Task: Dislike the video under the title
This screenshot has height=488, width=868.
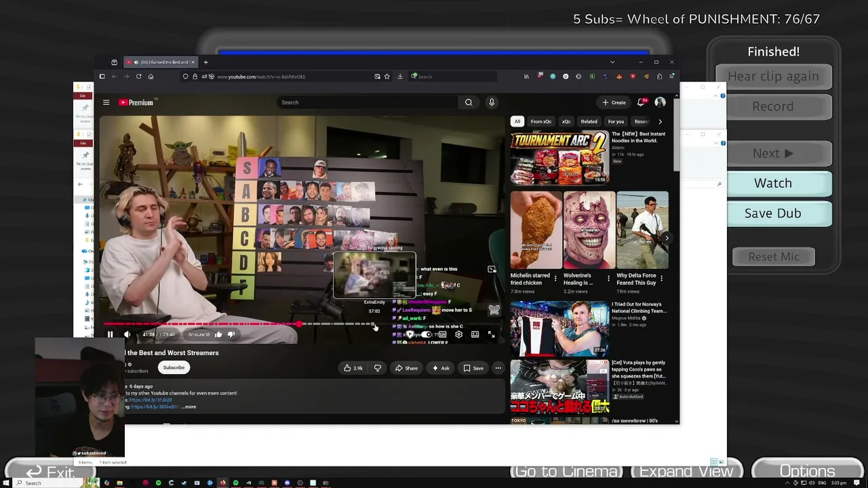Action: coord(378,368)
